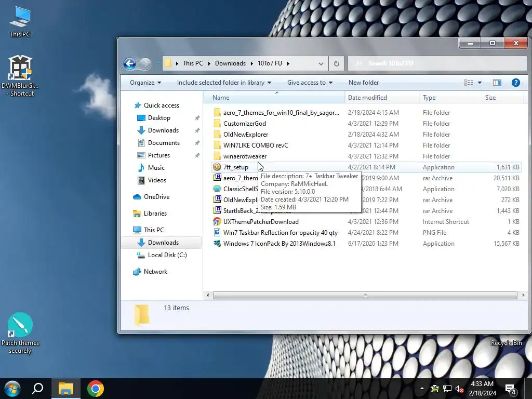Focus the Search 10To7 FU box
This screenshot has width=532, height=399.
point(437,63)
